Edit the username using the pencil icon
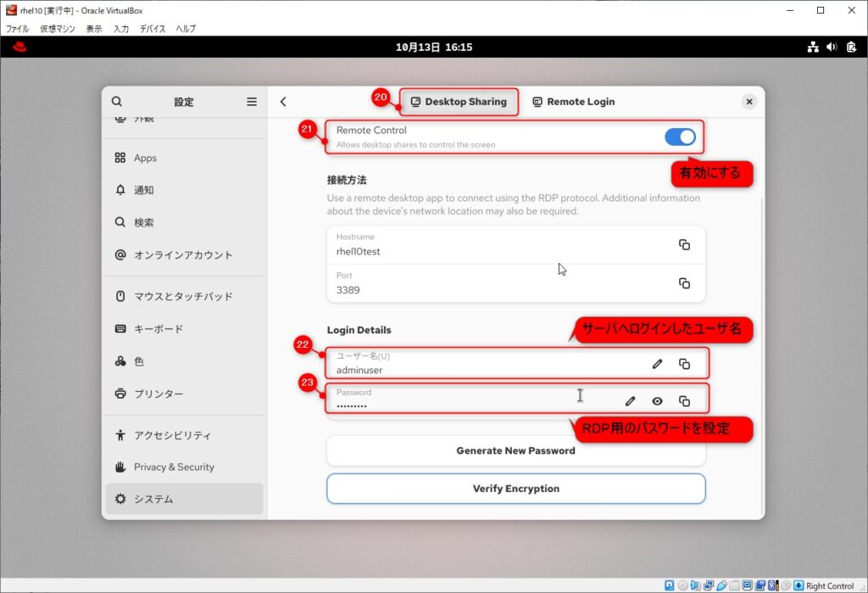The width and height of the screenshot is (868, 593). tap(657, 363)
